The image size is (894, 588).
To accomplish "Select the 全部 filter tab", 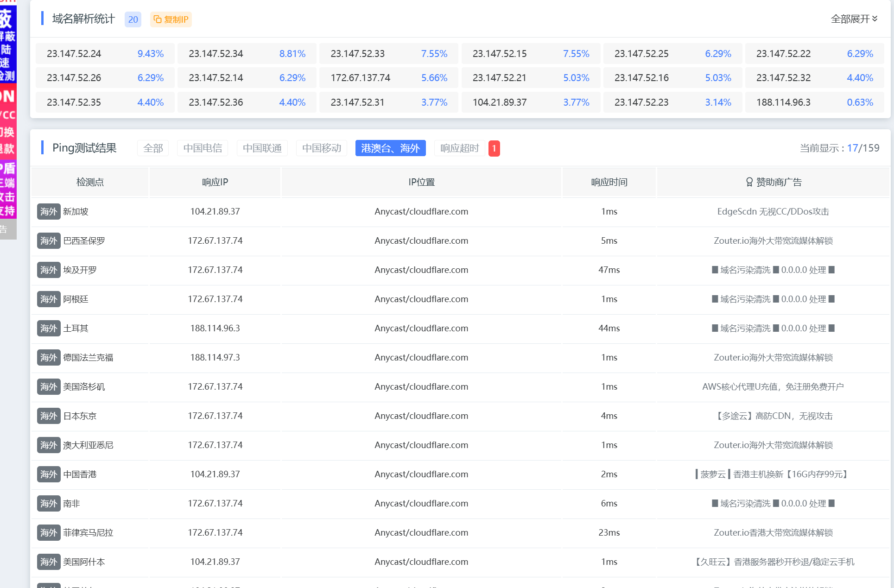I will click(x=153, y=148).
